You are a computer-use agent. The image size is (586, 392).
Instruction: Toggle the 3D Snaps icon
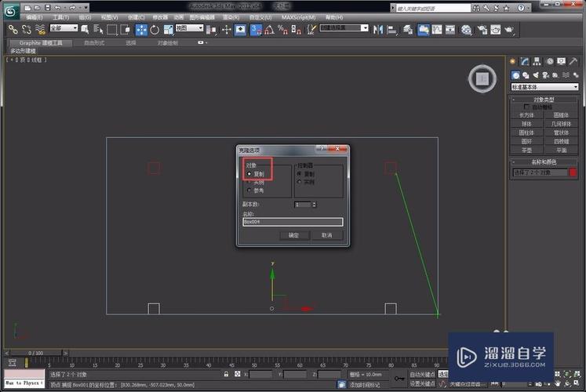tap(256, 30)
